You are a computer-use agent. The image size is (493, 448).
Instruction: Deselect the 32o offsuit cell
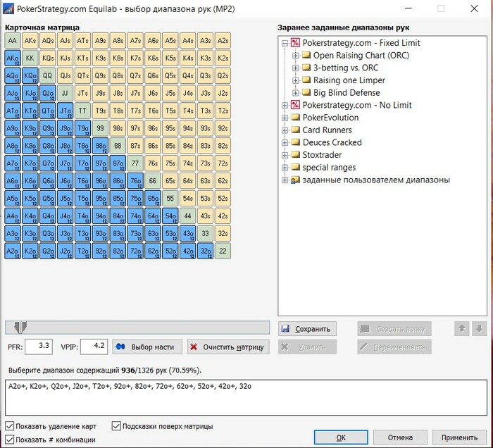pos(206,251)
